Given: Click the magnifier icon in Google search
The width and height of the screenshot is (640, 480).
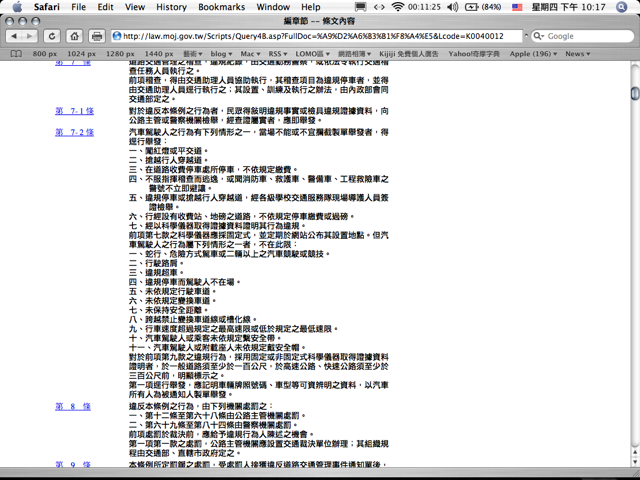Looking at the screenshot, I should tap(538, 36).
